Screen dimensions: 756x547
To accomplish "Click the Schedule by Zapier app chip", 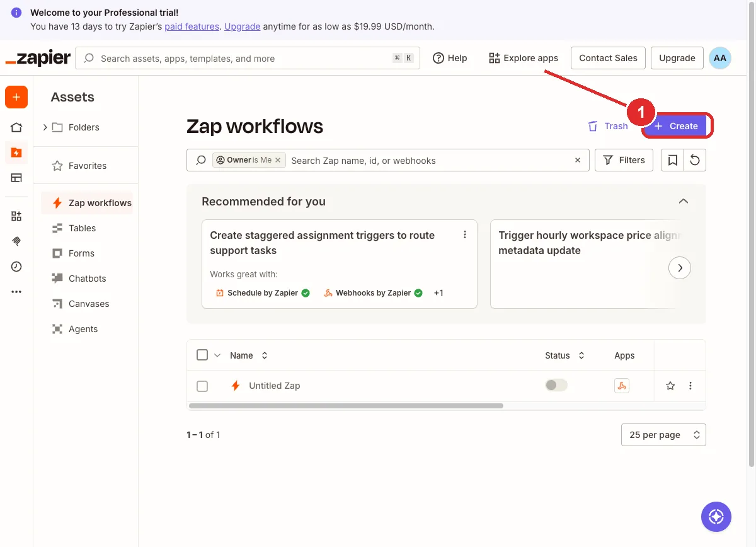I will coord(263,293).
